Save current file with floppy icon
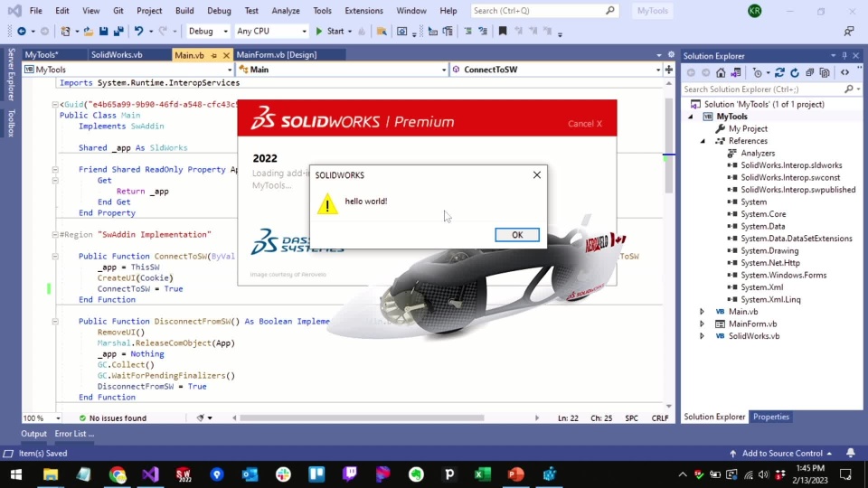Image resolution: width=868 pixels, height=488 pixels. click(x=103, y=32)
